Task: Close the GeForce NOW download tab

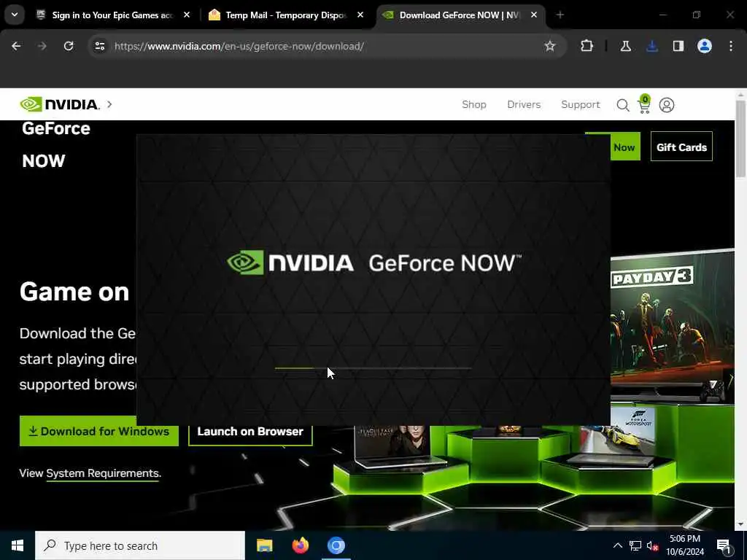Action: 533,15
